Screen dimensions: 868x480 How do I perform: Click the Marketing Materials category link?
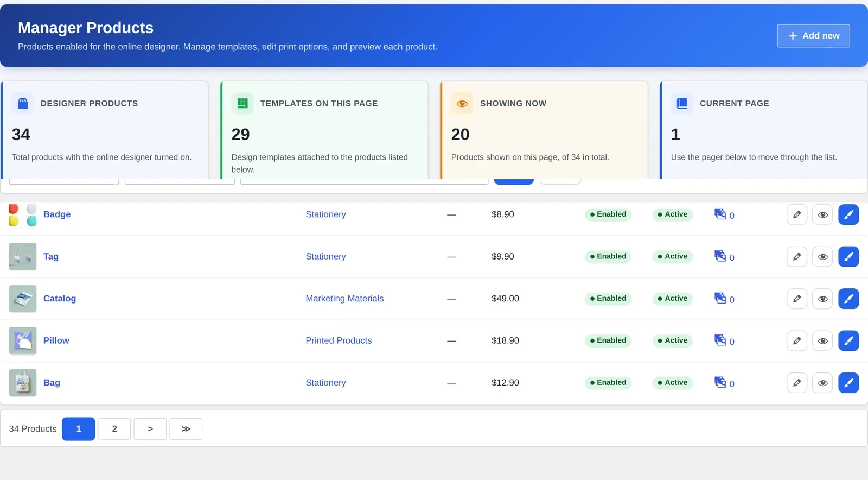click(x=344, y=299)
